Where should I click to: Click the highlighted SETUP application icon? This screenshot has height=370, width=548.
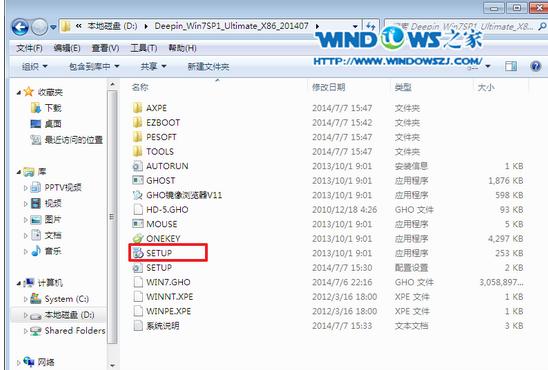point(138,253)
